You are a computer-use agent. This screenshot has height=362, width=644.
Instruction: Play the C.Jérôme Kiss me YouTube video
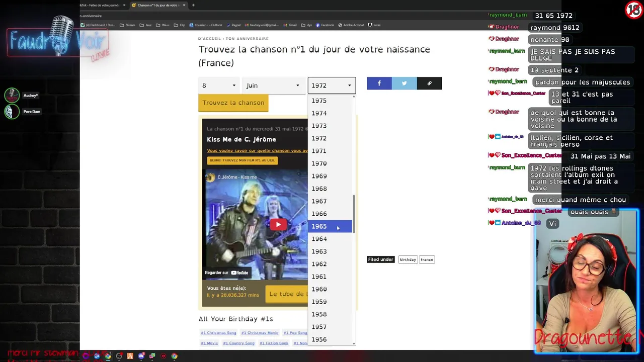[278, 225]
